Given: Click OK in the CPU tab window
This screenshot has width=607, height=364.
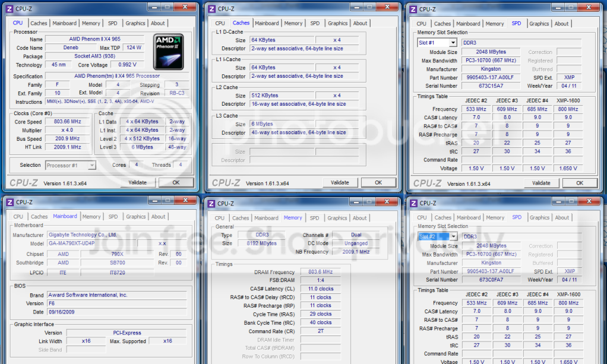Looking at the screenshot, I should pos(176,182).
